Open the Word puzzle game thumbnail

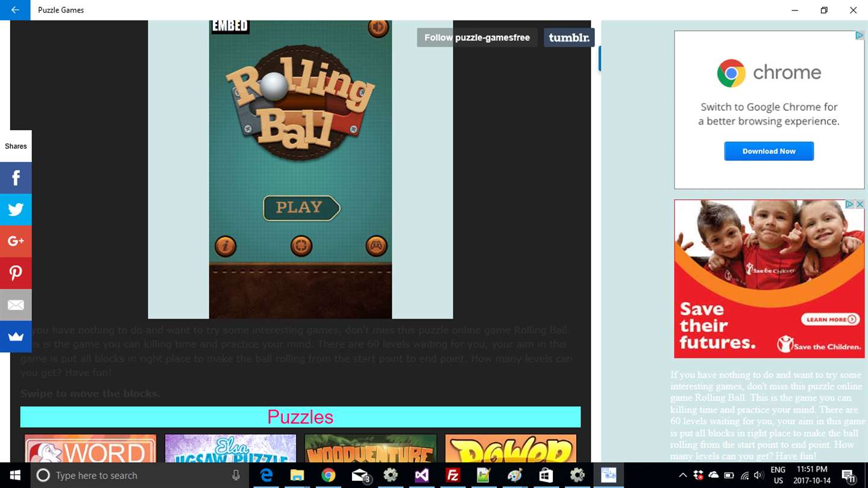[x=90, y=448]
